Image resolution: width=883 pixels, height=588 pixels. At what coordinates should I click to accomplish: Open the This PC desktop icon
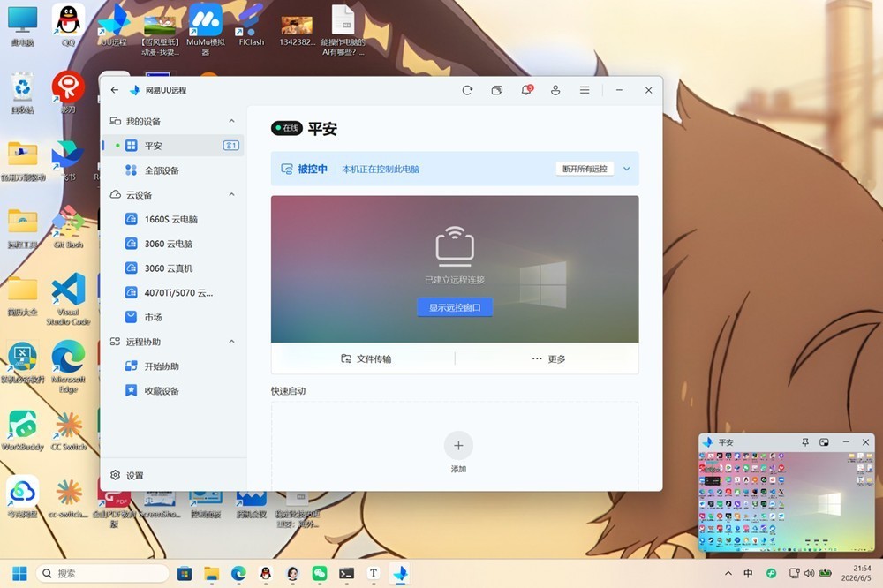pyautogui.click(x=23, y=26)
